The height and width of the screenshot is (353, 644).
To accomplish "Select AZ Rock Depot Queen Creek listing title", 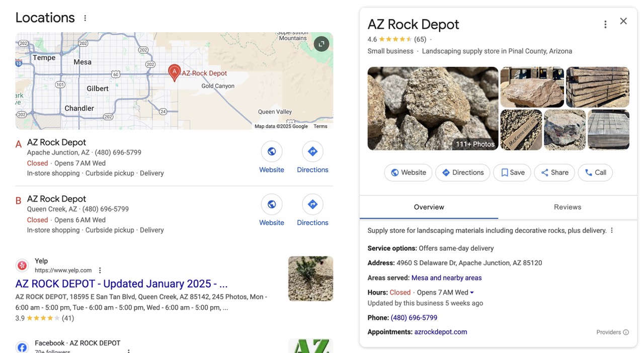I will [56, 199].
